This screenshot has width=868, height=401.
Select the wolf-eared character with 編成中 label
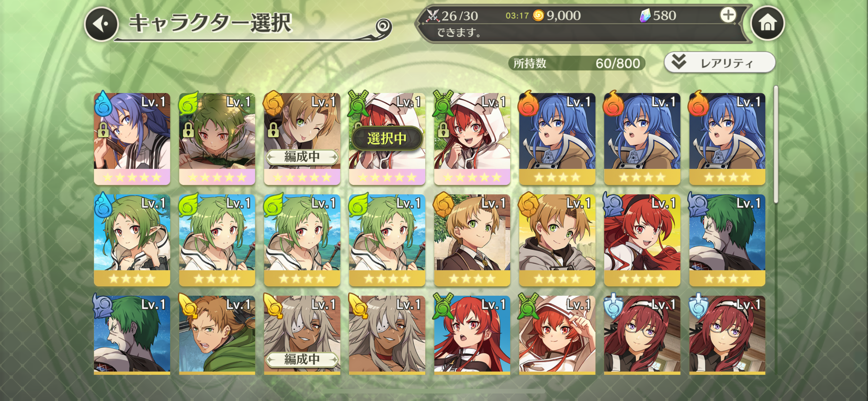(302, 335)
